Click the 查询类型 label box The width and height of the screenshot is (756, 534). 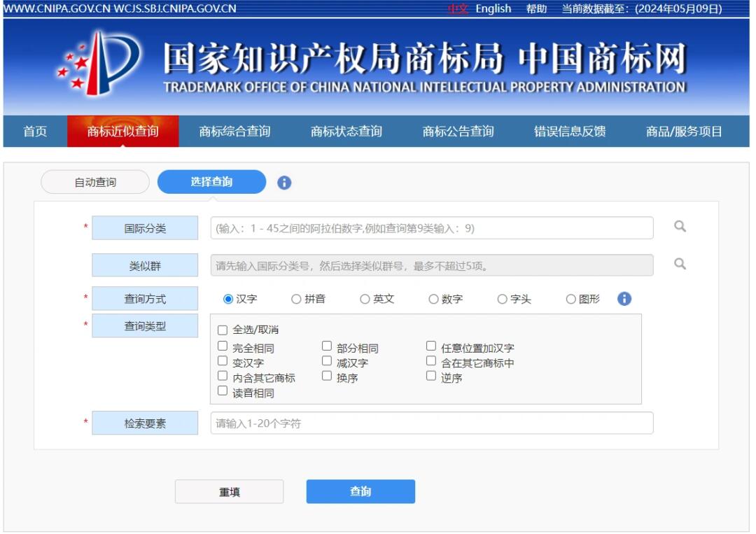145,326
